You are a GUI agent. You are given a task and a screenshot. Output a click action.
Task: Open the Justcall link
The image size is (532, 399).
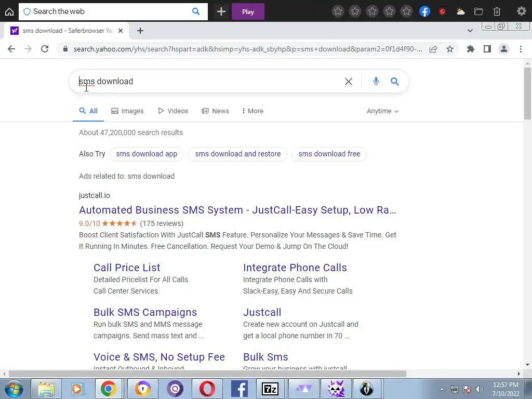262,312
